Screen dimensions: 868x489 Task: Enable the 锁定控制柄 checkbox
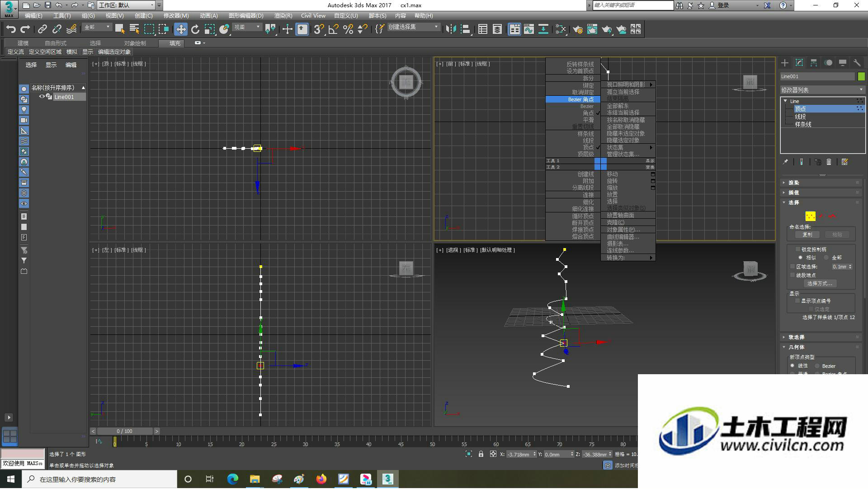798,249
